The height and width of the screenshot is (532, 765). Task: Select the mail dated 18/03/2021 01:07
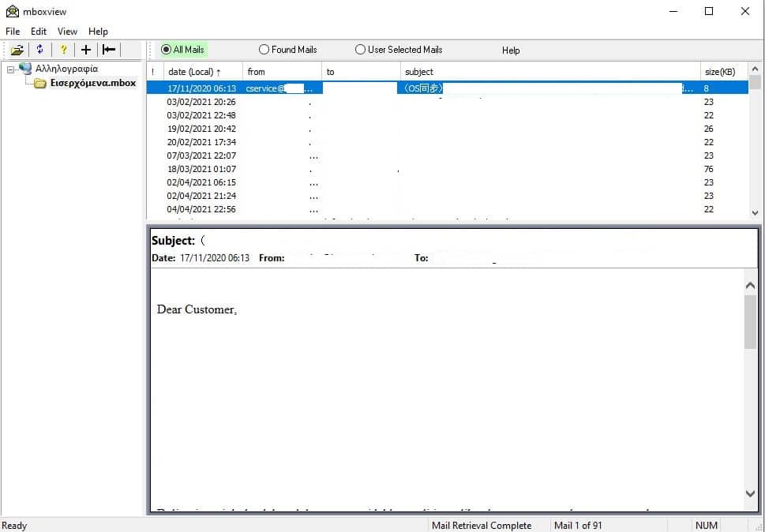tap(201, 169)
